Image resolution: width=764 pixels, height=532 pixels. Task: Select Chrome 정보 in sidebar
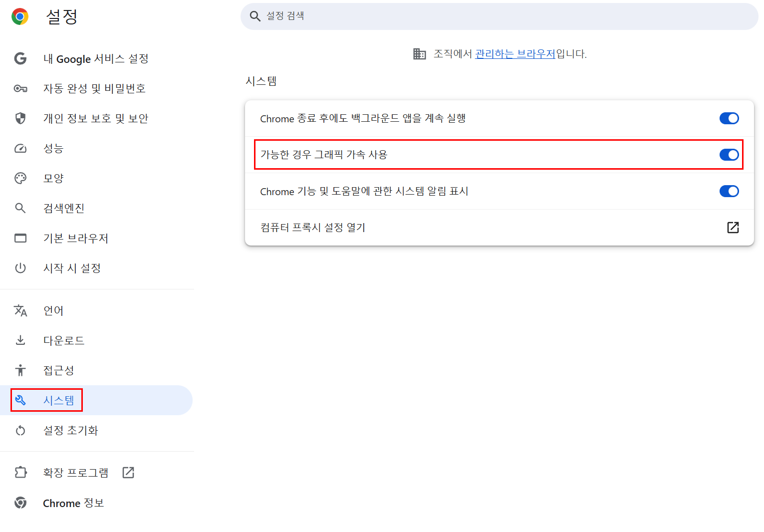(73, 503)
